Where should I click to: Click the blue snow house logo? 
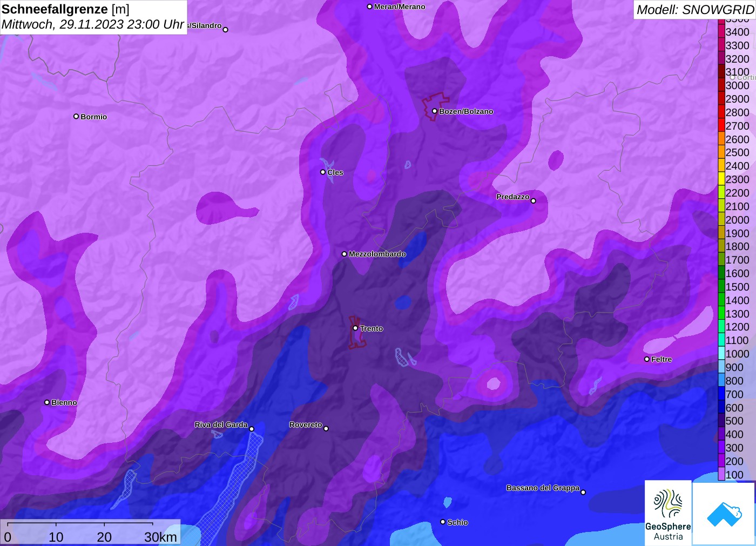tap(724, 514)
